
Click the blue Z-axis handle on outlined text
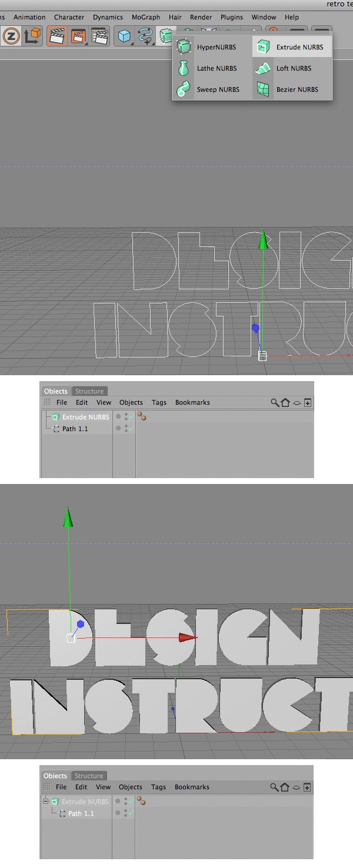point(255,328)
